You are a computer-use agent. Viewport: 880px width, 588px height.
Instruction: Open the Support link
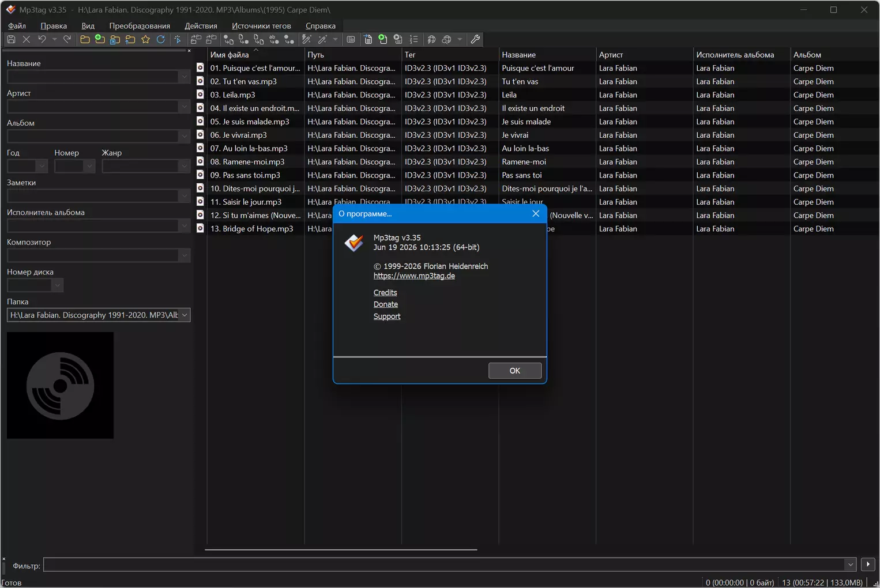387,316
